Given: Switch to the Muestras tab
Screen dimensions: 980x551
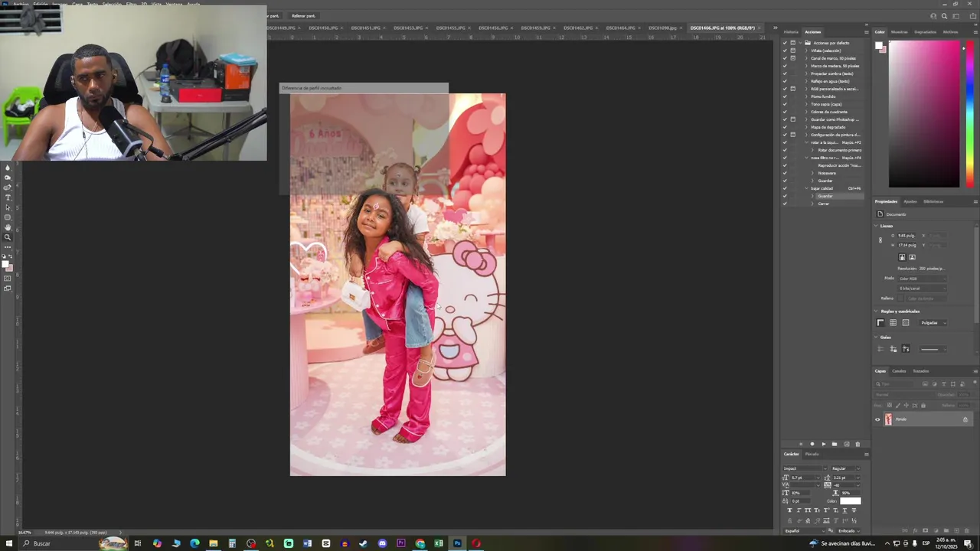Looking at the screenshot, I should point(899,32).
